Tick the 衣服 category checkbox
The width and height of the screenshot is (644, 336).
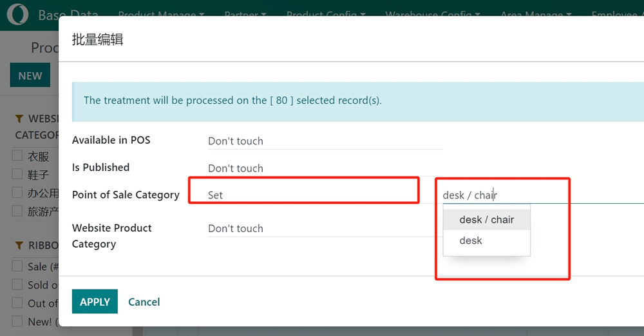[x=18, y=155]
